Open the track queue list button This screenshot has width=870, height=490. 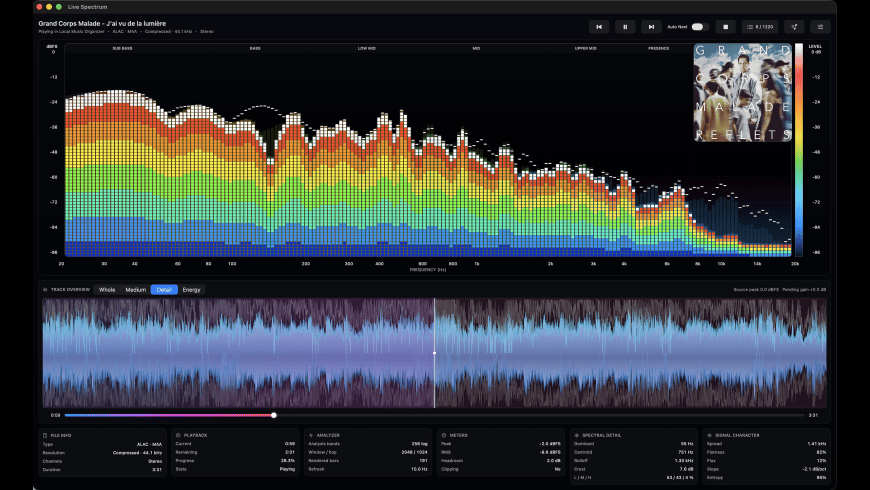coord(760,27)
